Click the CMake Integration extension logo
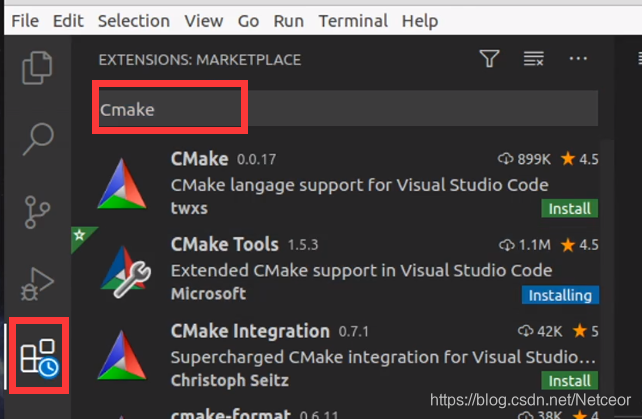This screenshot has height=419, width=642. (x=122, y=356)
